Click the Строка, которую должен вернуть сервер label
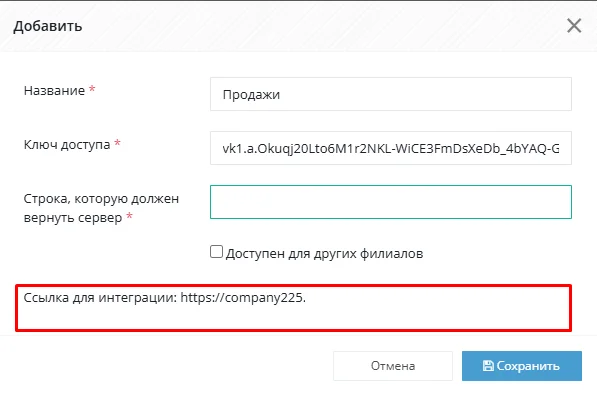 pyautogui.click(x=101, y=208)
